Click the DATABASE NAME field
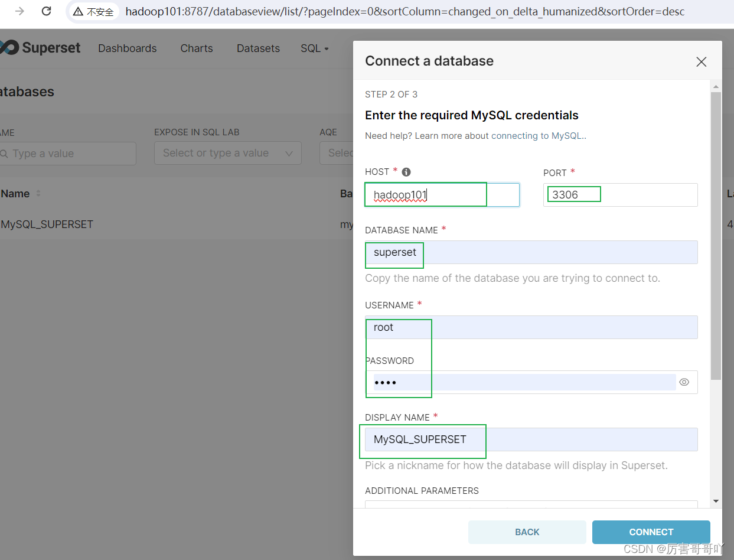Screen dimensions: 734x560 point(531,252)
